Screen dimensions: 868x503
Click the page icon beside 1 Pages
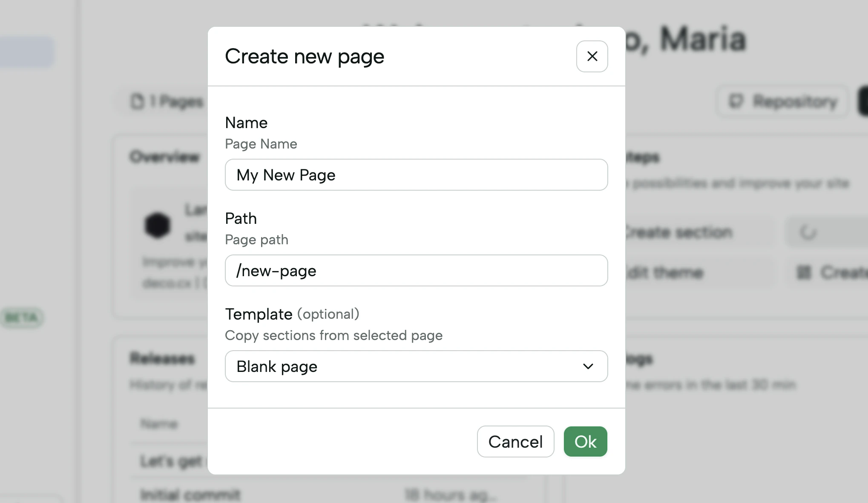[136, 101]
